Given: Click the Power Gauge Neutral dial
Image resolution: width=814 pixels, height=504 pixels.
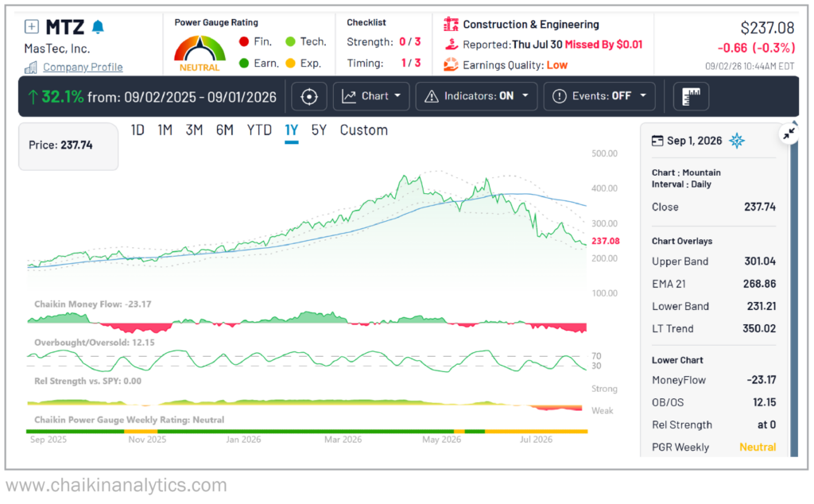Looking at the screenshot, I should point(200,53).
